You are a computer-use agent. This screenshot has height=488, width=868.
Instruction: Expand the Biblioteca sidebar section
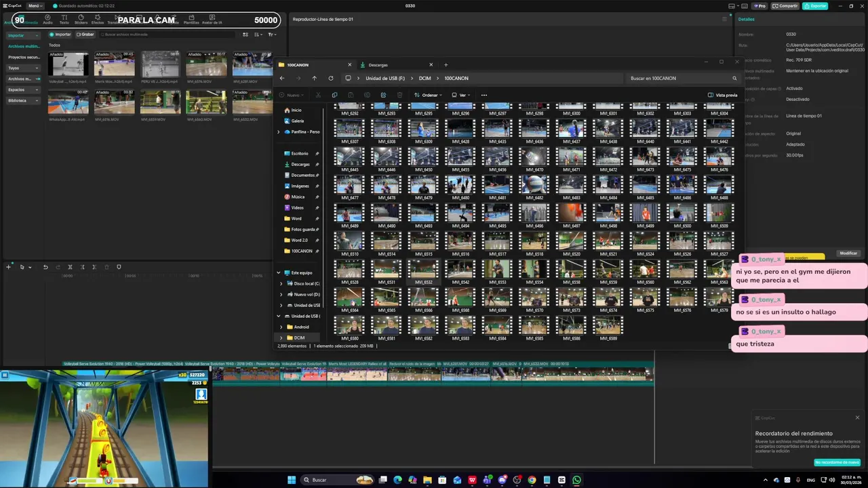[37, 100]
